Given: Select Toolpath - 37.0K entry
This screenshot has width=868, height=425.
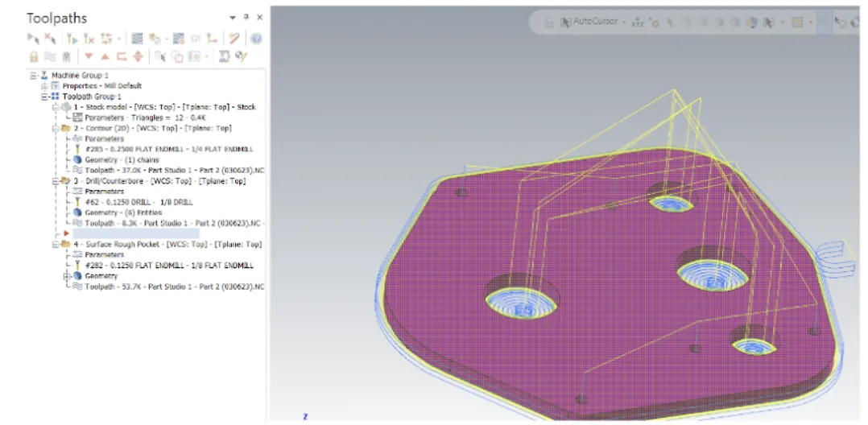Looking at the screenshot, I should click(x=175, y=171).
